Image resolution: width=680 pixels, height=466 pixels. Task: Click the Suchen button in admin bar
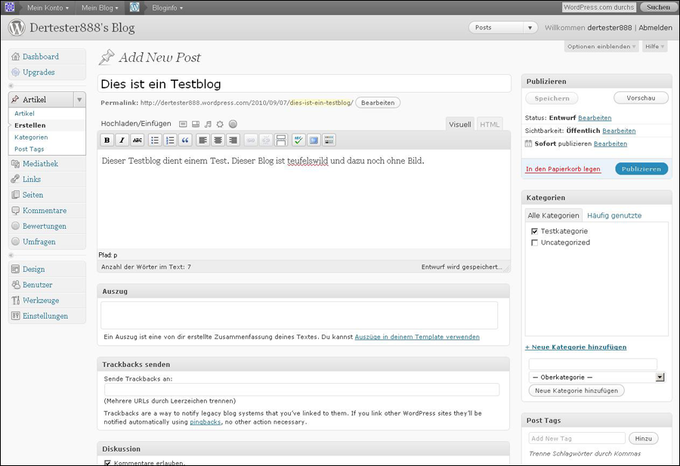click(658, 7)
